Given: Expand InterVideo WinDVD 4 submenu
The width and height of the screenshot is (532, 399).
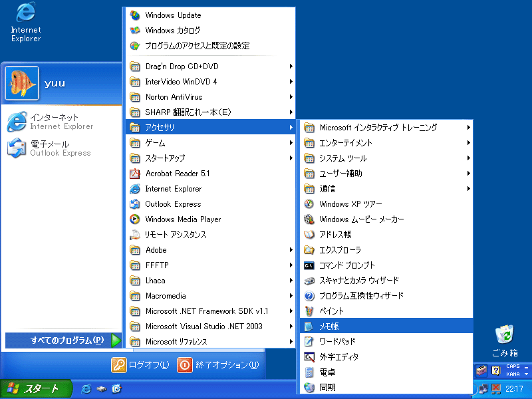Looking at the screenshot, I should [210, 81].
